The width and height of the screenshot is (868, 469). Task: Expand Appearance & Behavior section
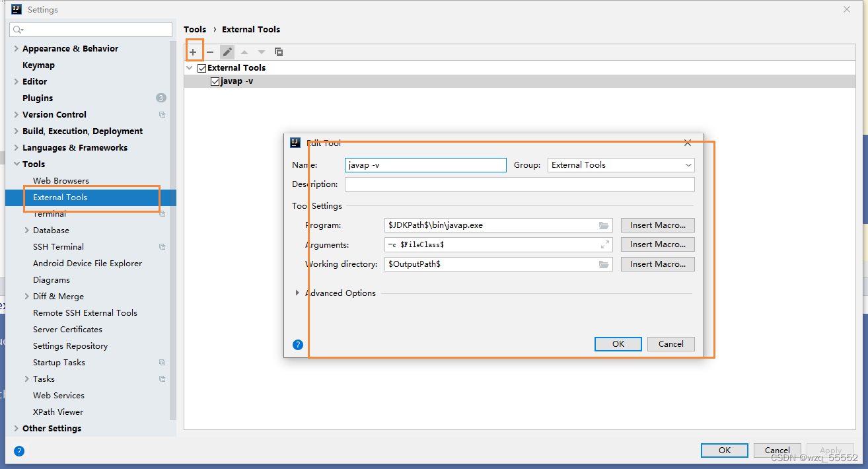pos(17,49)
